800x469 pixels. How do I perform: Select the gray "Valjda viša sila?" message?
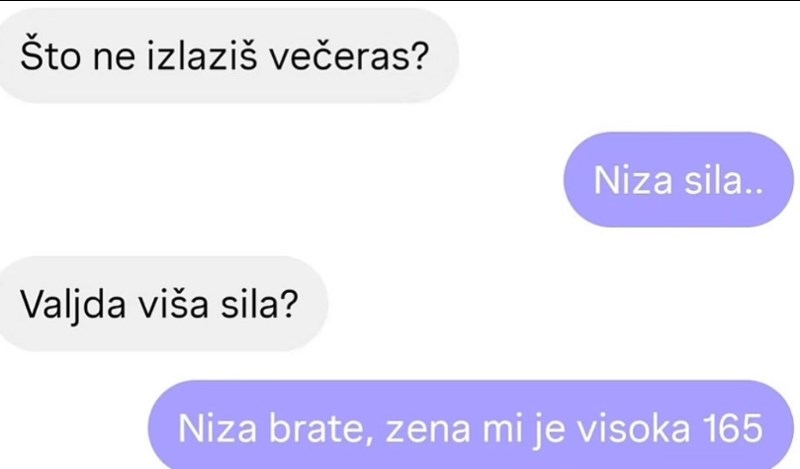[162, 304]
